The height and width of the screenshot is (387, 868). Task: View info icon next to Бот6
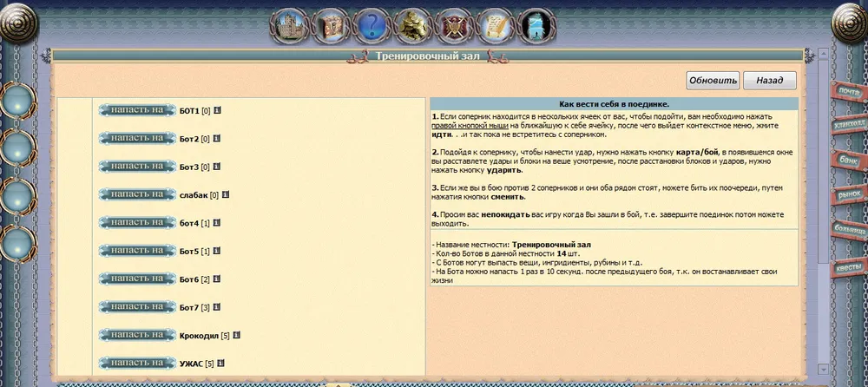click(x=216, y=279)
